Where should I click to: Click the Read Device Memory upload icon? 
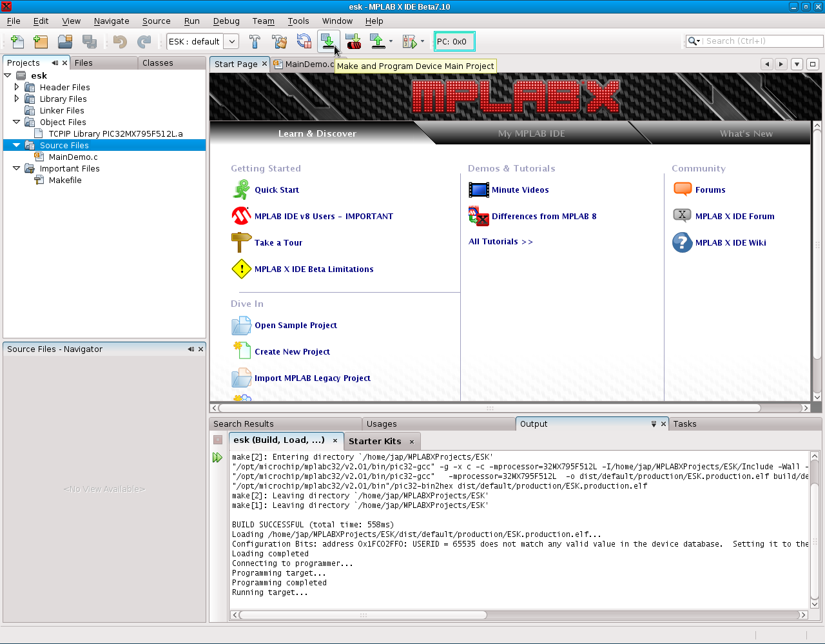(378, 42)
